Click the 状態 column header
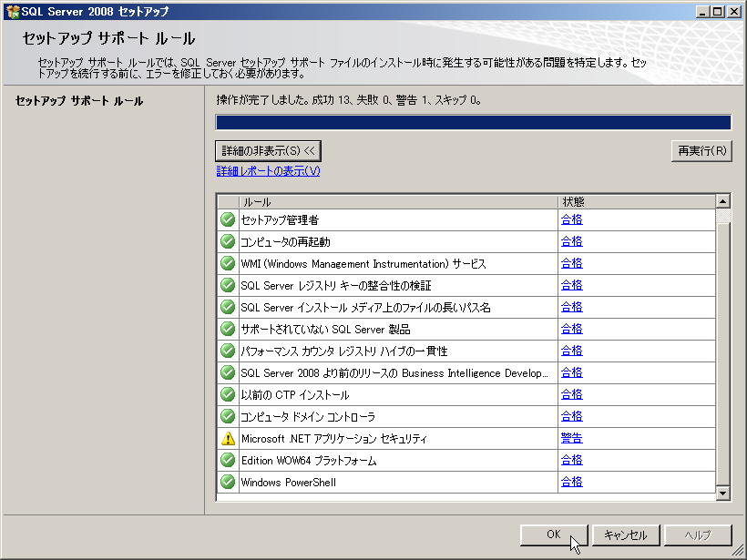The image size is (747, 560). [x=637, y=202]
